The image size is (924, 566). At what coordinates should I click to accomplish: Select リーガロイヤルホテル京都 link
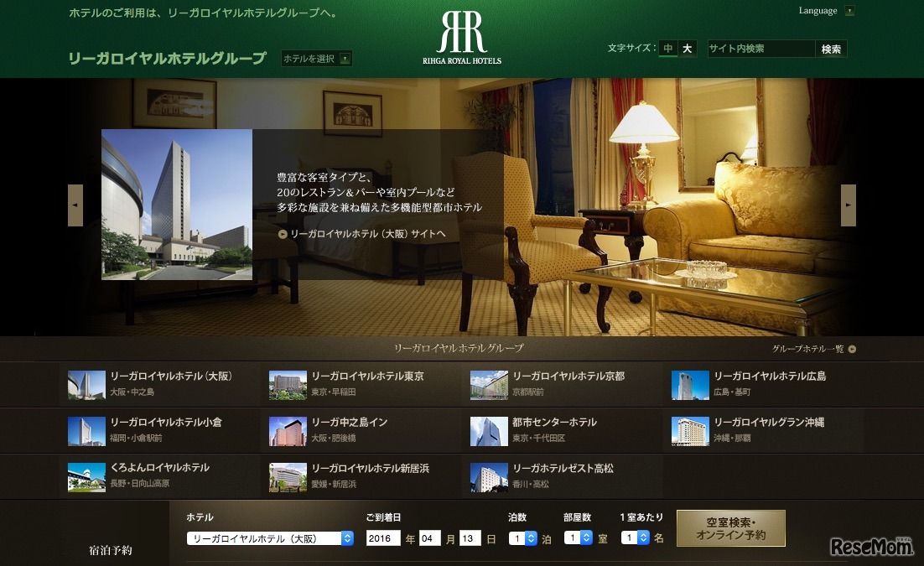[x=568, y=376]
